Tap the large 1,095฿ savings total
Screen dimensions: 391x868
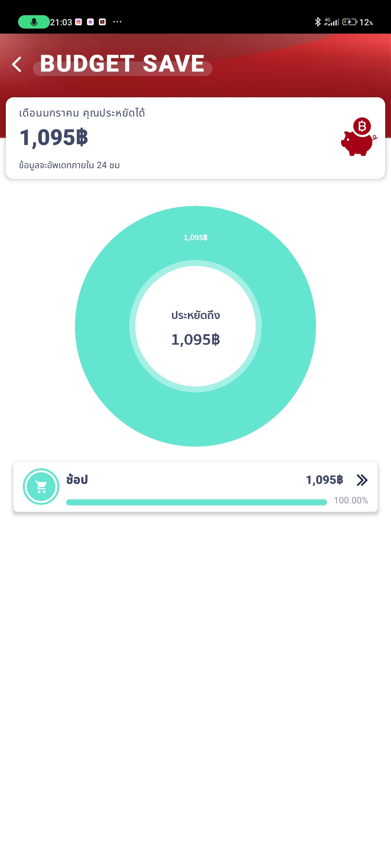54,138
